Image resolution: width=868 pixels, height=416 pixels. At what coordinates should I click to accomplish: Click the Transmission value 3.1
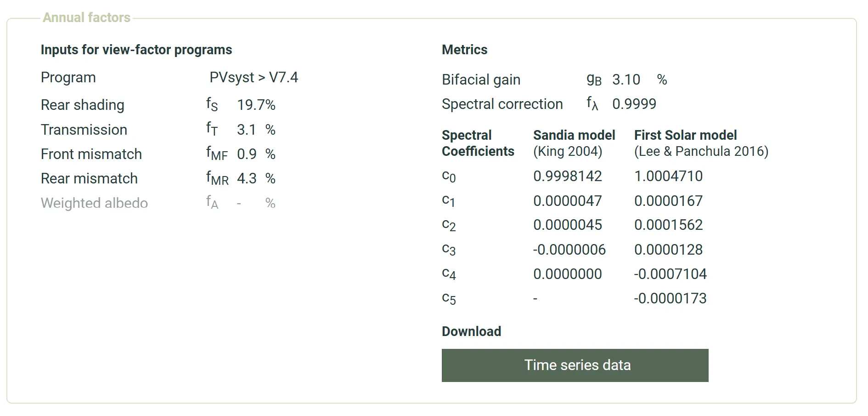pos(246,130)
